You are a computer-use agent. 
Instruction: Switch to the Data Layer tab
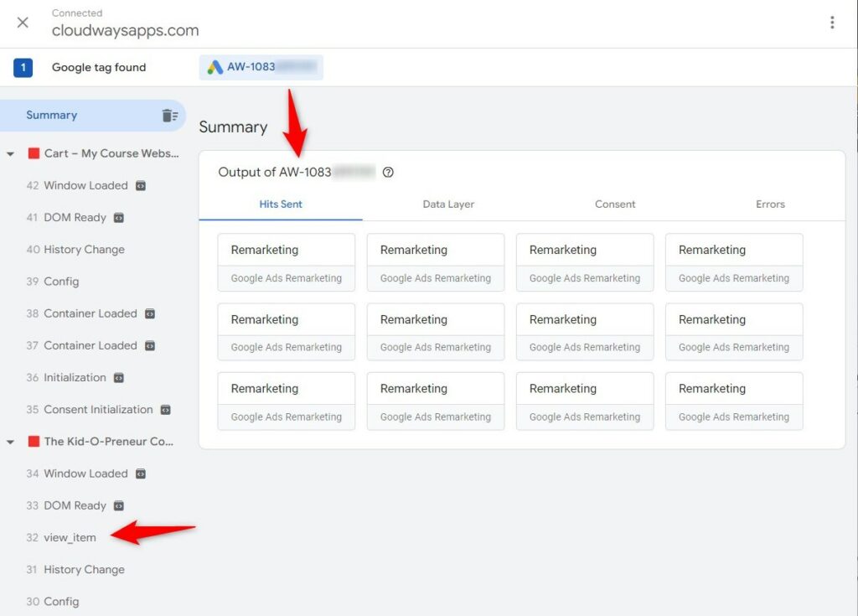pos(448,204)
